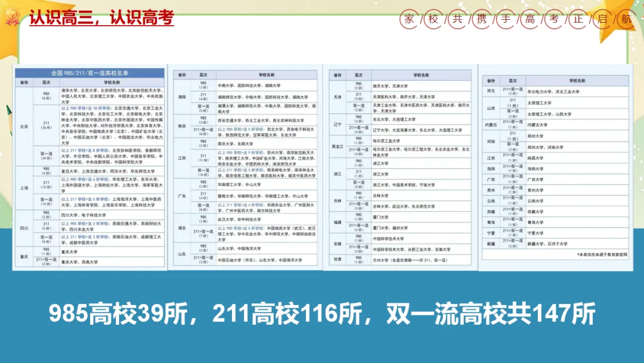Screen dimensions: 644x363
Task: Click the 湖南 province cell
Action: coord(182,97)
